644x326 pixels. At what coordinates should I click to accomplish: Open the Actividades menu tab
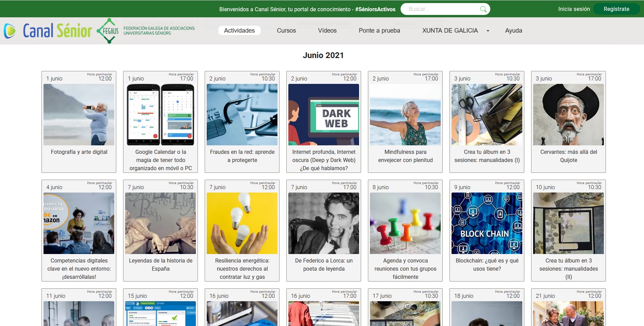[x=239, y=31]
